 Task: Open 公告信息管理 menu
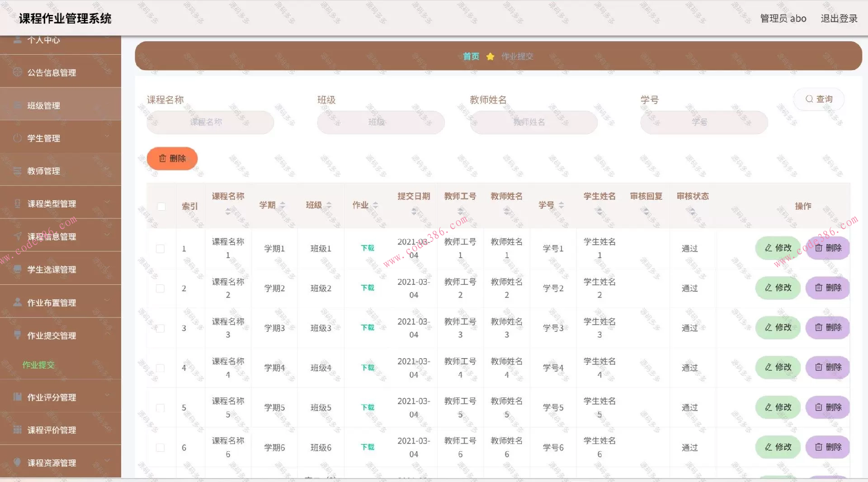pyautogui.click(x=61, y=72)
